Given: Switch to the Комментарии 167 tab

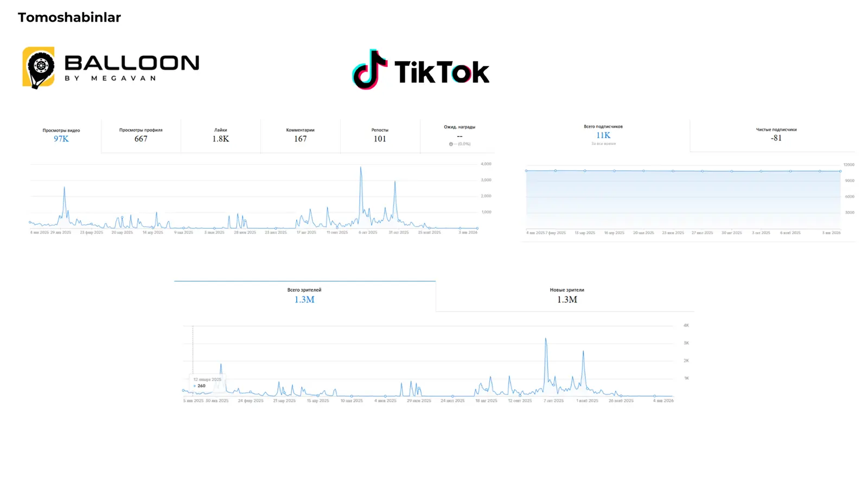Looking at the screenshot, I should click(x=301, y=136).
